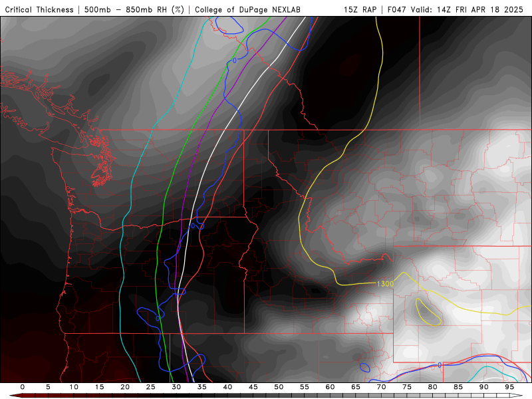
Task: Click the colorbar value "90"
Action: coord(483,387)
